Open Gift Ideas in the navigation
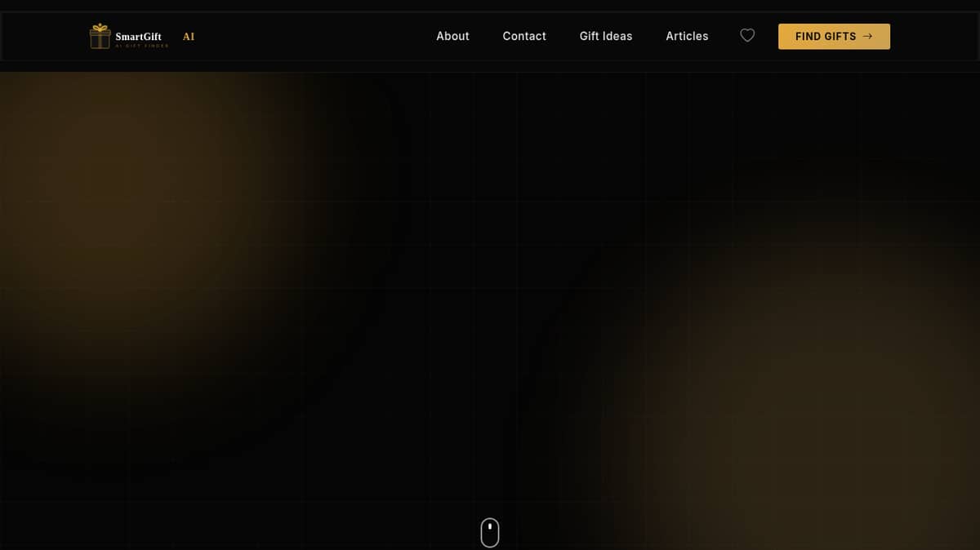Image resolution: width=980 pixels, height=550 pixels. point(606,36)
